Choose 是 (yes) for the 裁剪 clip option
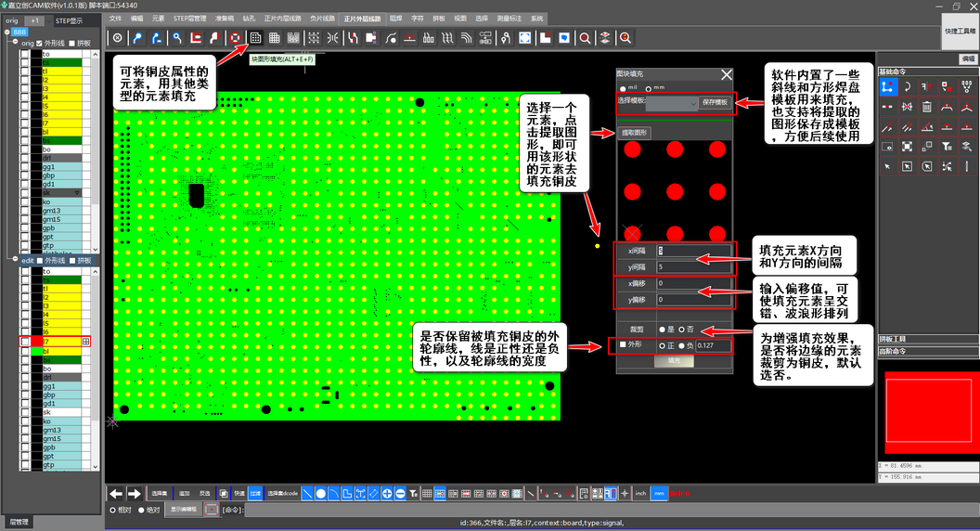Image resolution: width=980 pixels, height=531 pixels. click(x=662, y=329)
